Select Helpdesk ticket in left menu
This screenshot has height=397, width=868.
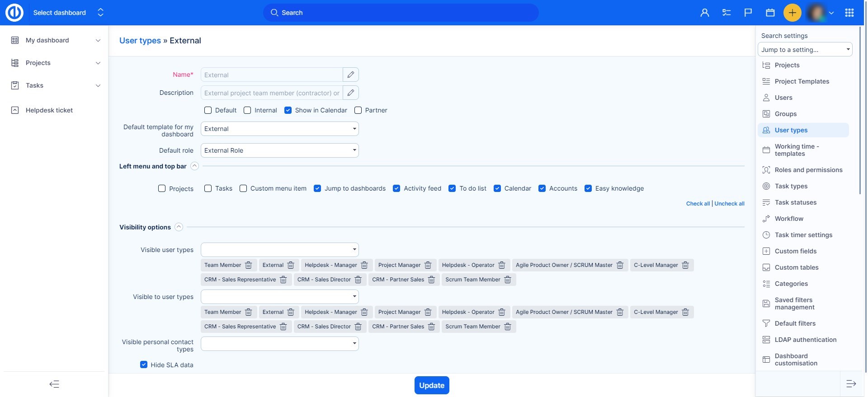49,110
